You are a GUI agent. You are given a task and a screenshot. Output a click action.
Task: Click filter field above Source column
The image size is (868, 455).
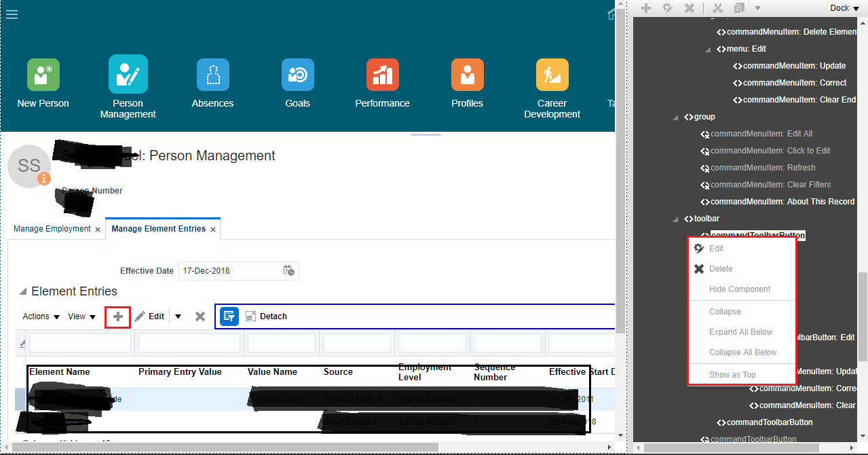point(356,343)
